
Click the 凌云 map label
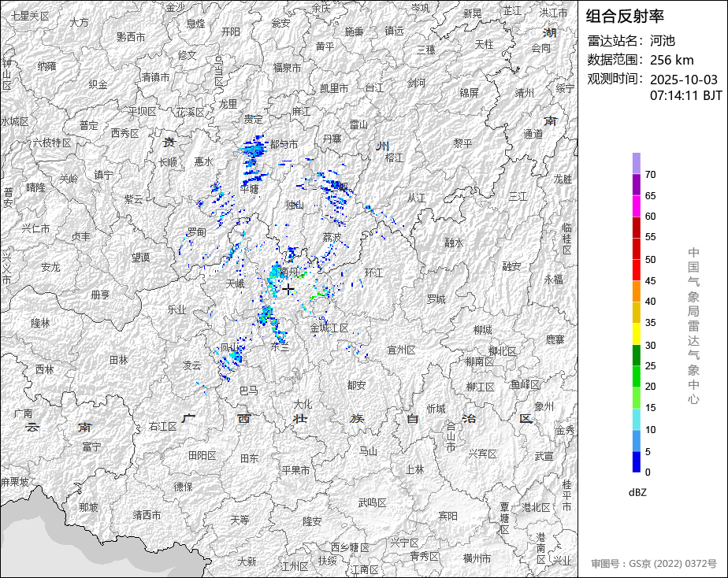(x=191, y=365)
